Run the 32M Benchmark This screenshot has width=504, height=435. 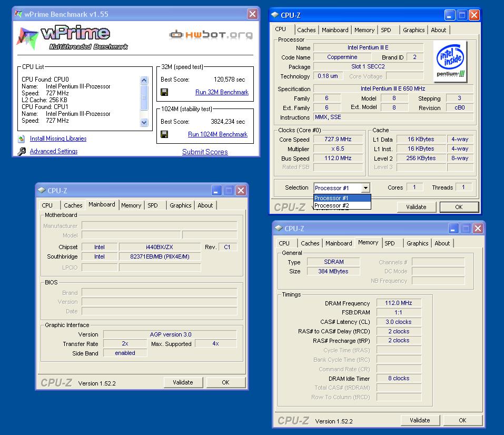tap(222, 92)
